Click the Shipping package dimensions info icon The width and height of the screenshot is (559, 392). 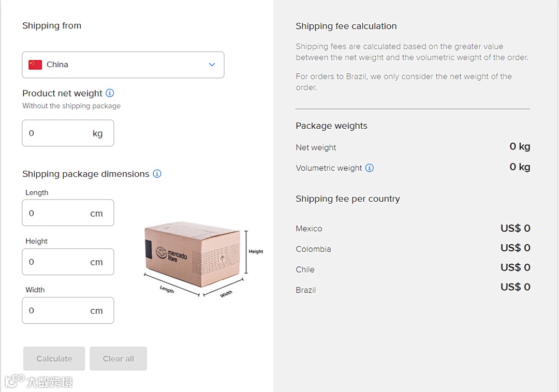(157, 174)
